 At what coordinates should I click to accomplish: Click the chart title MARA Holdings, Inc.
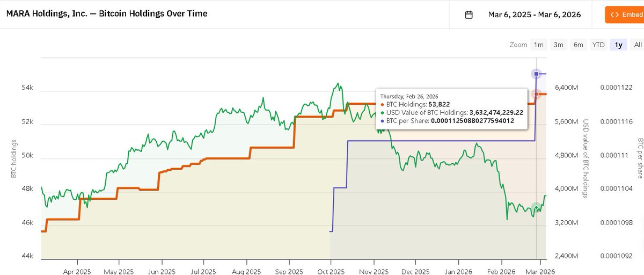click(106, 13)
